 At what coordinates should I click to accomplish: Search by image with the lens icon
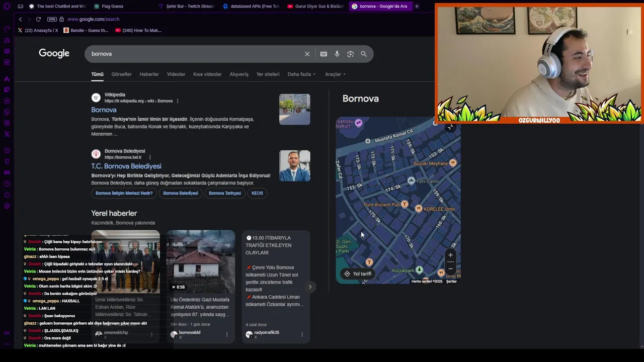pos(350,54)
